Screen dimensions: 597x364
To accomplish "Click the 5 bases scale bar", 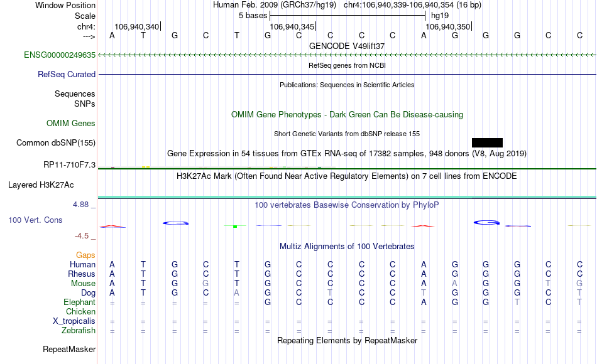I will pyautogui.click(x=348, y=16).
